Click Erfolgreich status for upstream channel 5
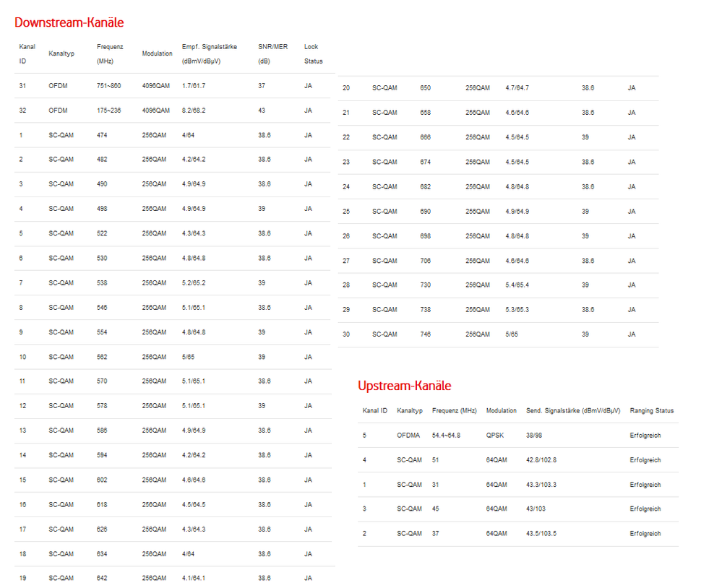 click(x=645, y=436)
